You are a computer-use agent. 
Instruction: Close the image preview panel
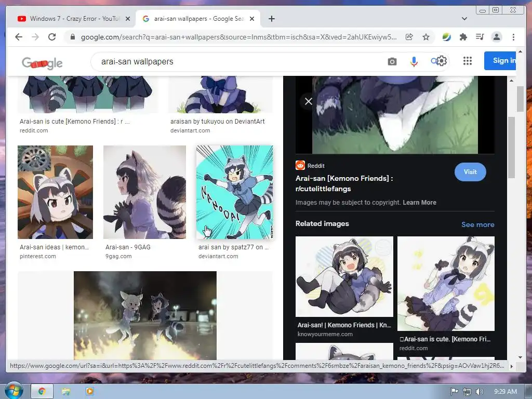click(x=309, y=101)
